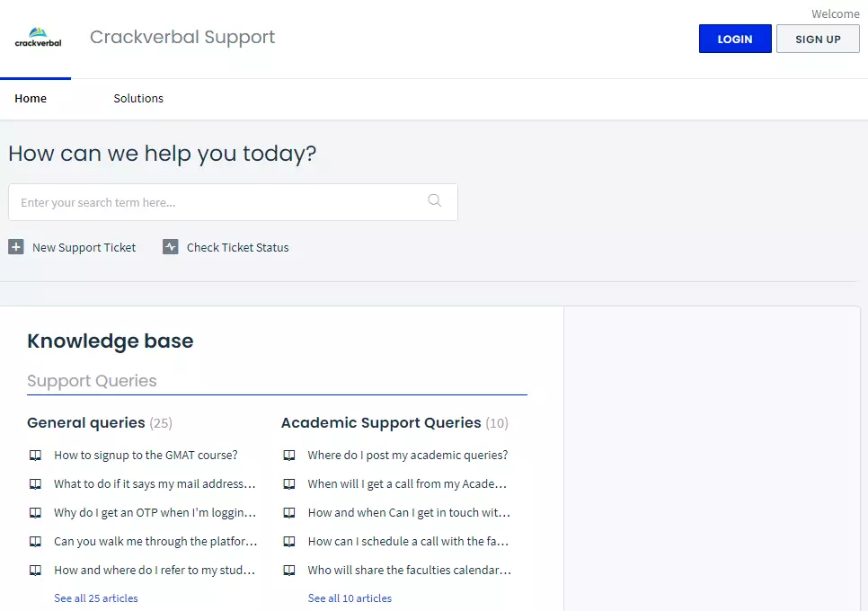Open article 'Can you walk me through the platfor...'
The height and width of the screenshot is (611, 868).
tap(155, 541)
